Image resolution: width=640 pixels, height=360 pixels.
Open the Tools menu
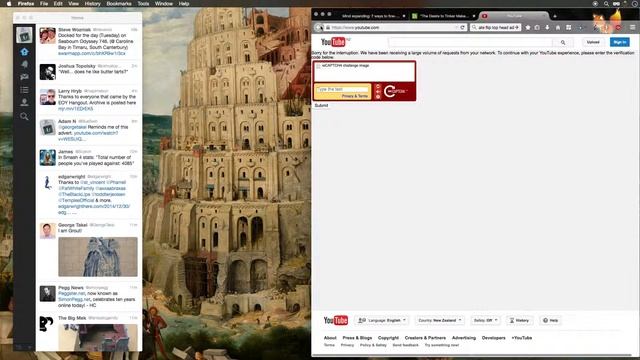tap(143, 4)
